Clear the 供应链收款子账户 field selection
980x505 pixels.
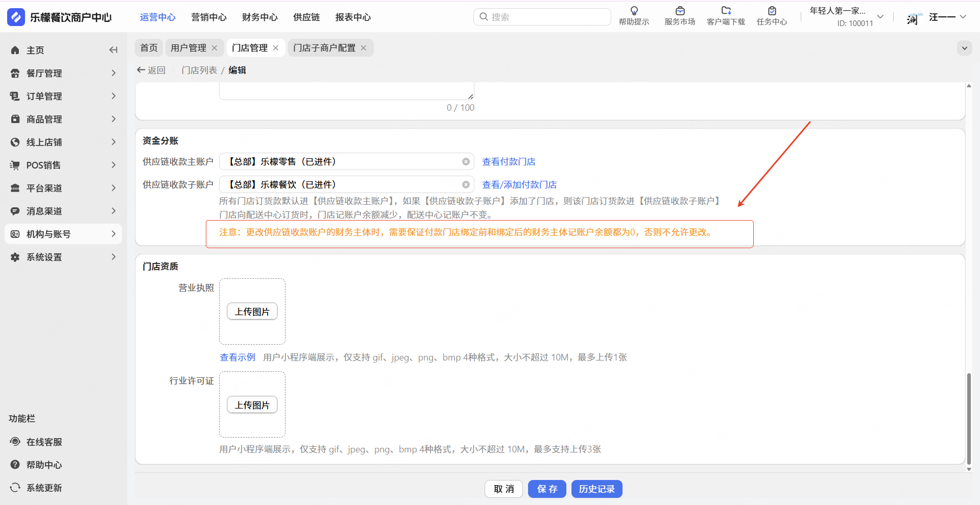click(466, 185)
